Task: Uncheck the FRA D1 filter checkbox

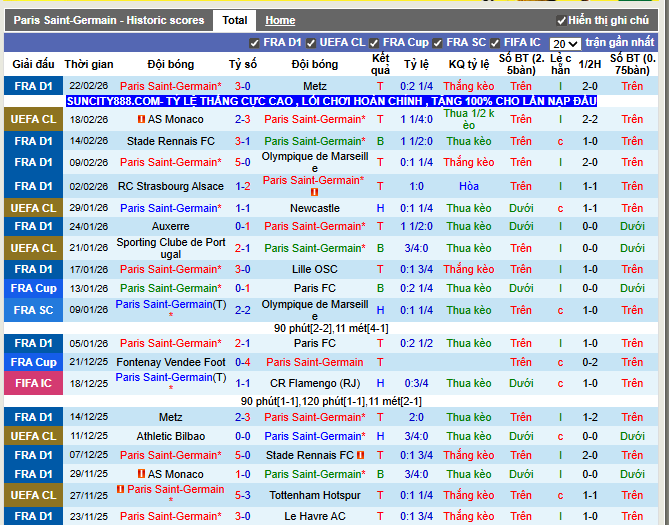Action: click(x=255, y=43)
